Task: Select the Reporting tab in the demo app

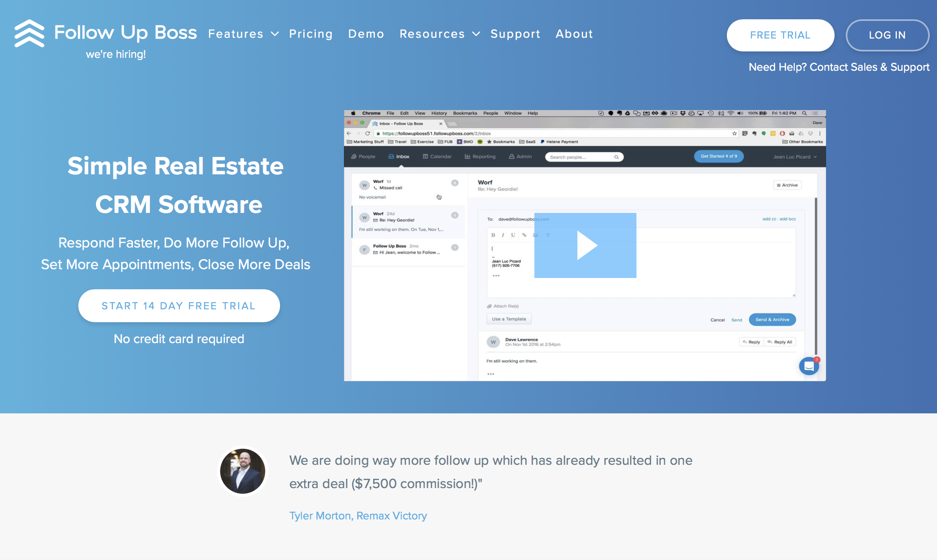Action: [x=480, y=157]
